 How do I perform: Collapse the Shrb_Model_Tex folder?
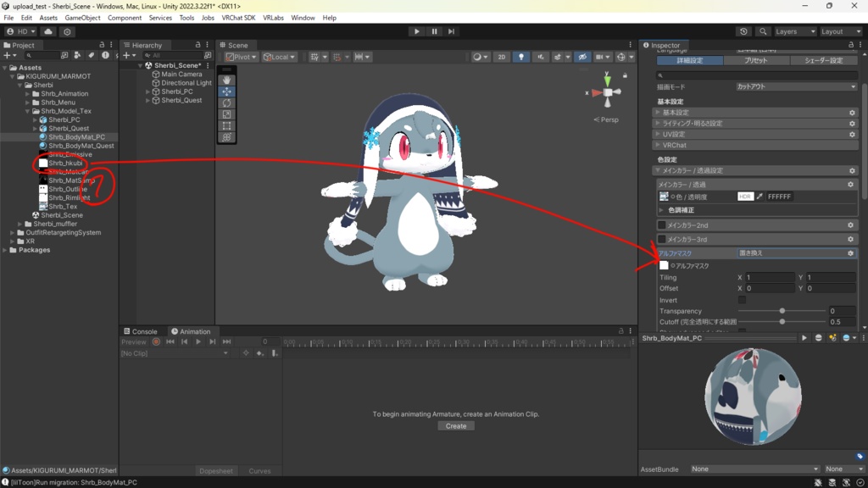(x=28, y=111)
